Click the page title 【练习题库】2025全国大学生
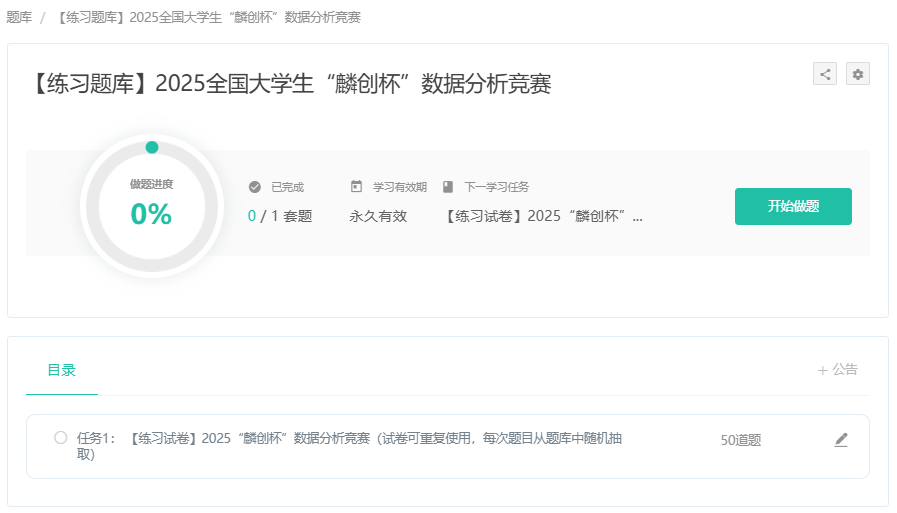This screenshot has height=513, width=897. coord(291,84)
